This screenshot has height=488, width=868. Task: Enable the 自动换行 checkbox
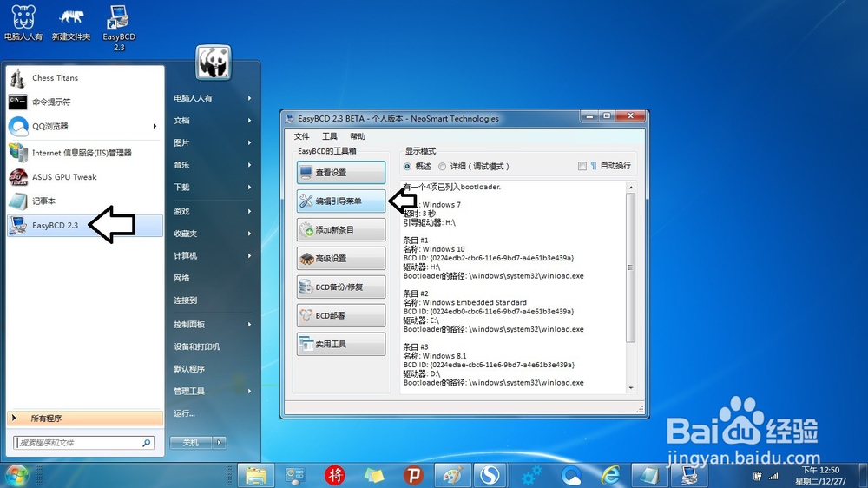(x=582, y=166)
